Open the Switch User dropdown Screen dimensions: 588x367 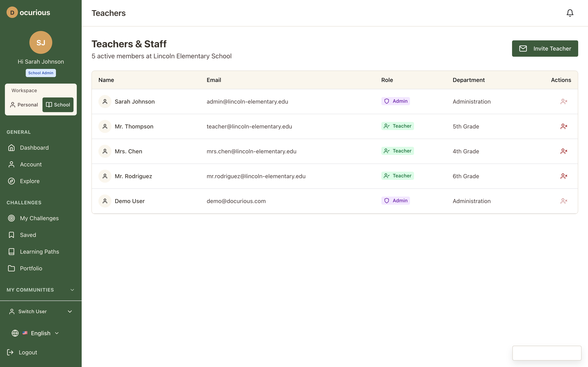[41, 311]
